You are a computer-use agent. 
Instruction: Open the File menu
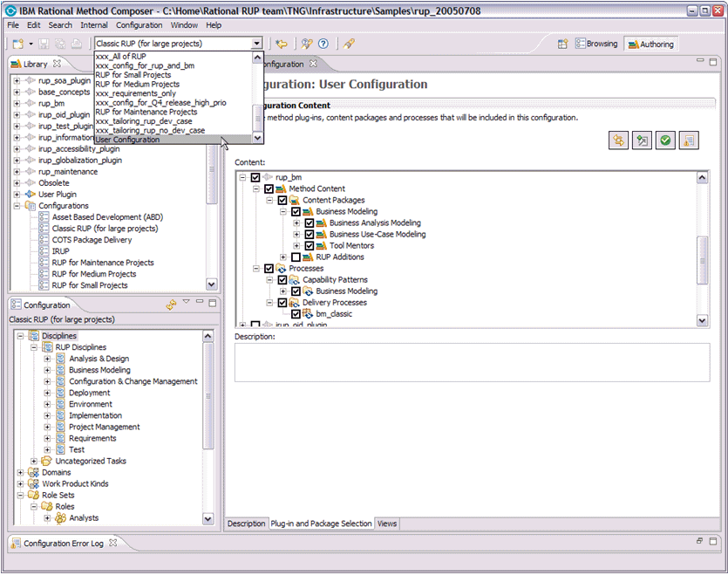pos(13,25)
